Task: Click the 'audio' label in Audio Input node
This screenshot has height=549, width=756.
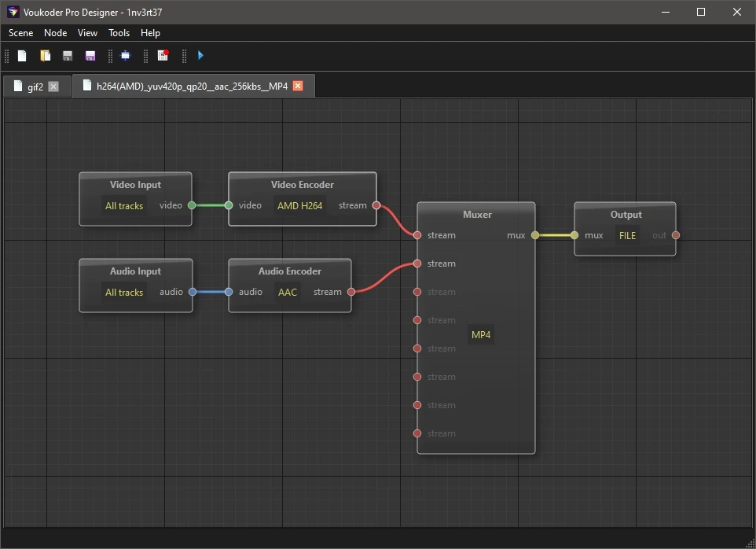Action: click(171, 292)
